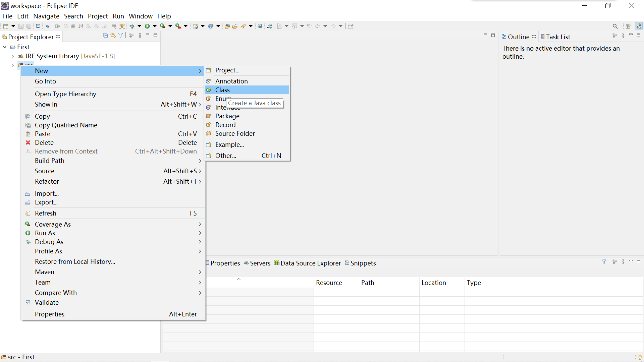Minimize the Outline panel

(x=631, y=35)
